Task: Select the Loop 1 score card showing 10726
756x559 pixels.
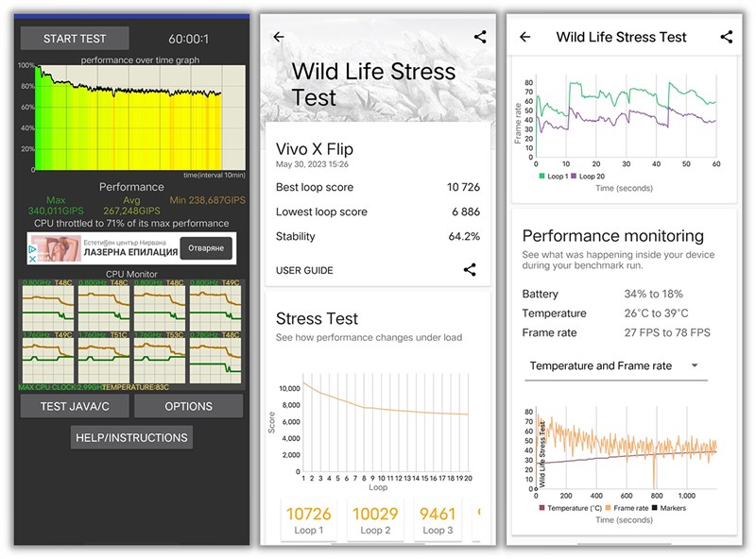Action: 307,517
